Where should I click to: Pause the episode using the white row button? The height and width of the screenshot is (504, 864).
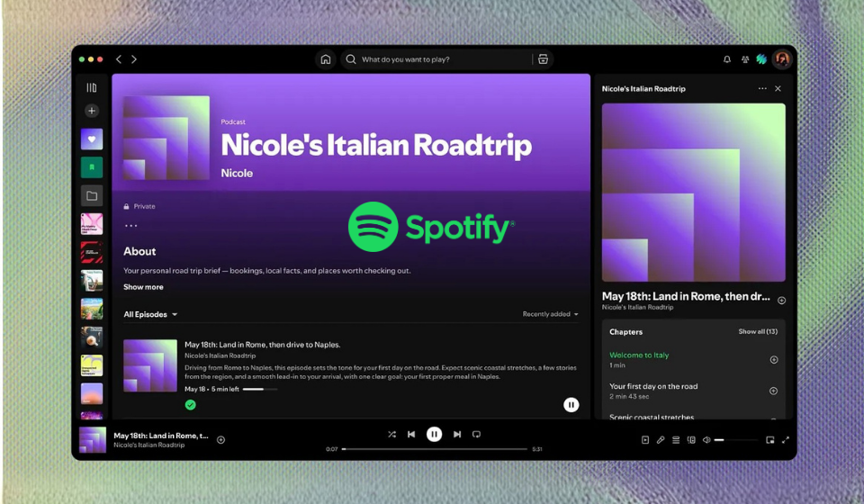[571, 405]
